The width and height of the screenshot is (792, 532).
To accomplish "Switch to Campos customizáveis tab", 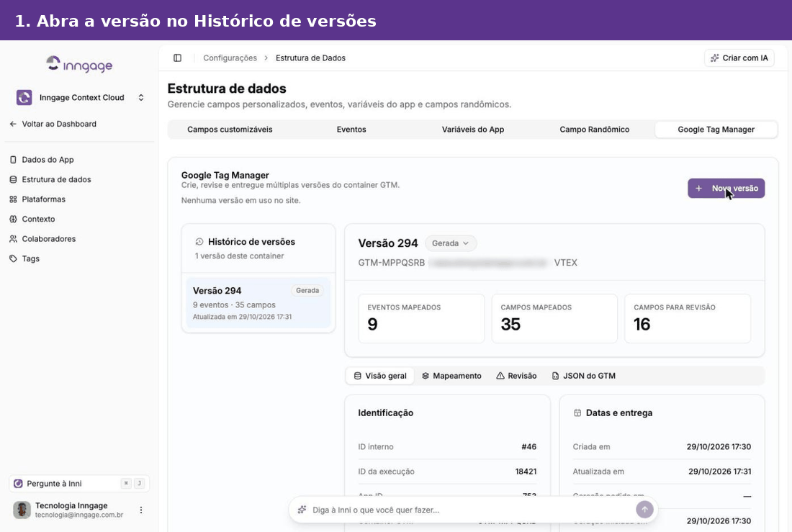I will 230,130.
